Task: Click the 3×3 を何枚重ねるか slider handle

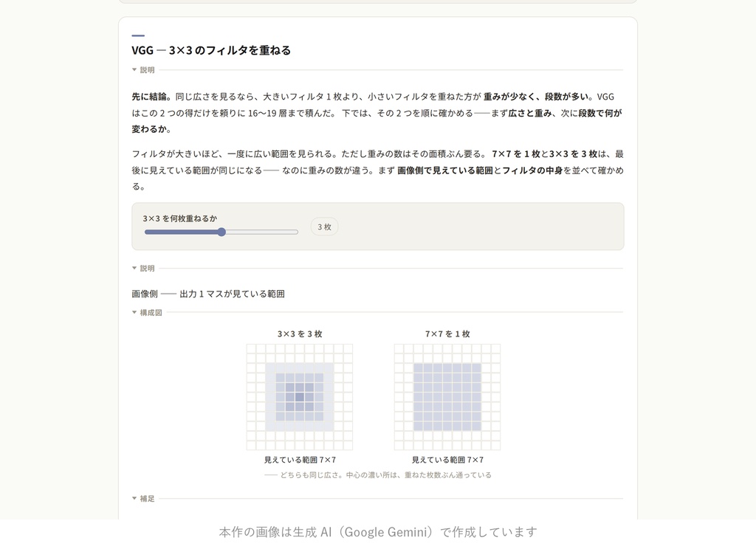Action: coord(221,232)
